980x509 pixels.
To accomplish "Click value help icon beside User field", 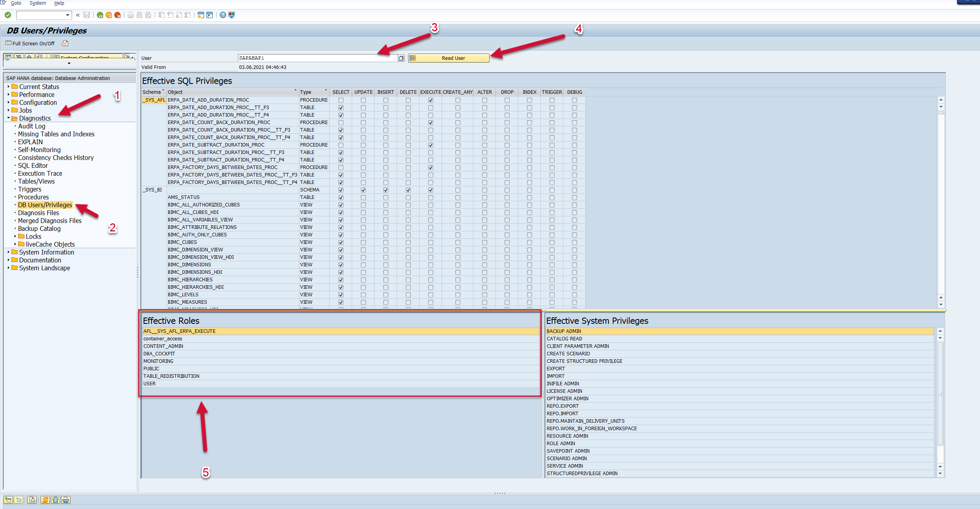I will click(x=401, y=58).
